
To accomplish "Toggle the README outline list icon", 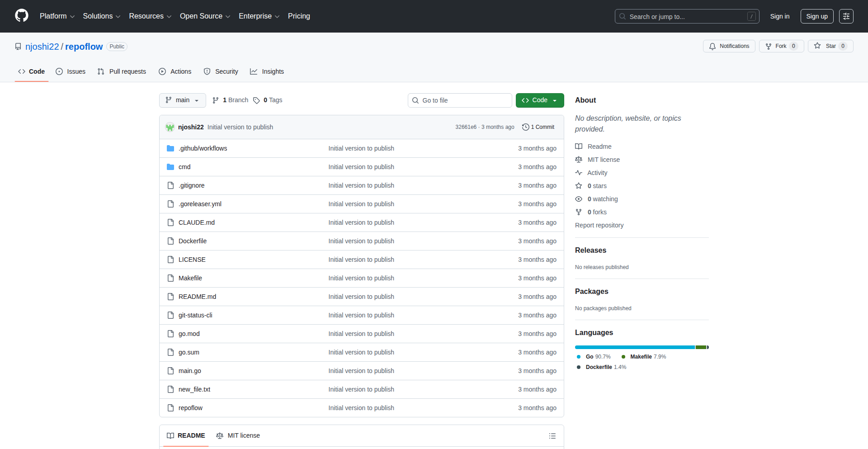I will point(552,435).
